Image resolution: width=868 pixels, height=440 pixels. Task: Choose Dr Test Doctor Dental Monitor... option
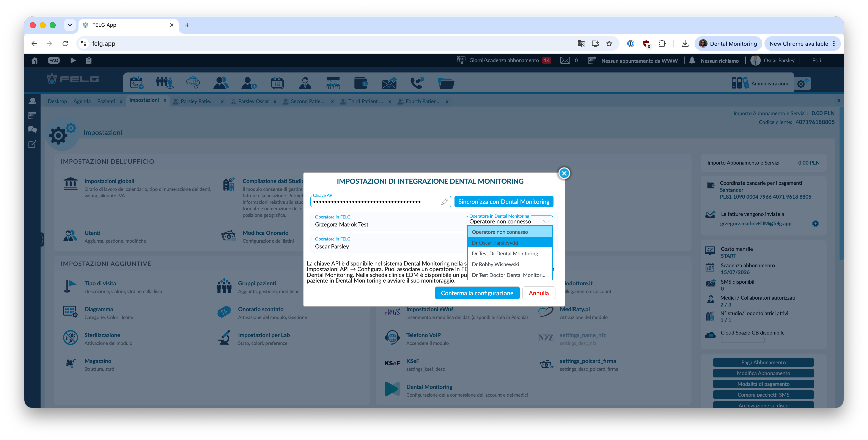pos(509,275)
